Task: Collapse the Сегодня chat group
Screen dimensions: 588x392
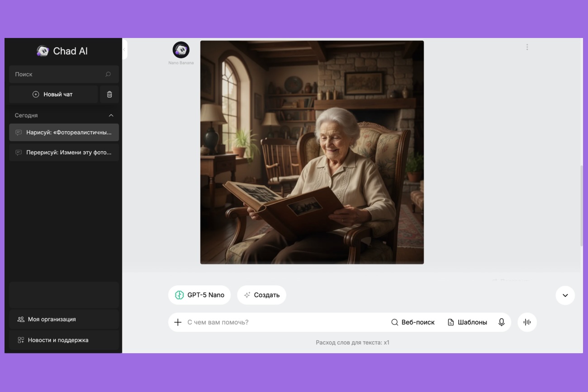Action: pos(111,115)
